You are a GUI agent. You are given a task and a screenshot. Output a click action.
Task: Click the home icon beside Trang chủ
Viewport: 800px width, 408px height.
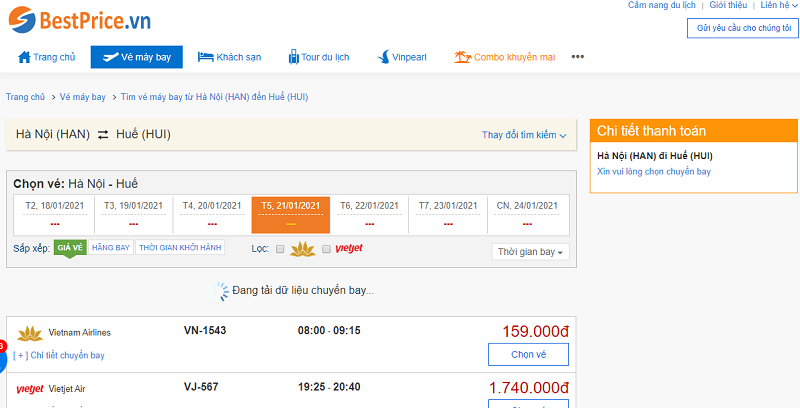click(24, 57)
